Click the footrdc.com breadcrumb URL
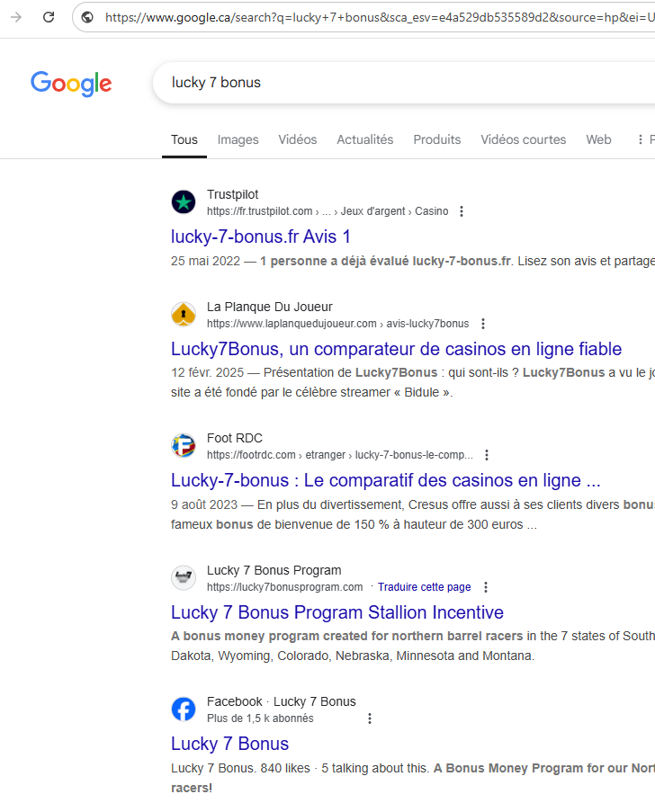The height and width of the screenshot is (812, 655). 340,455
